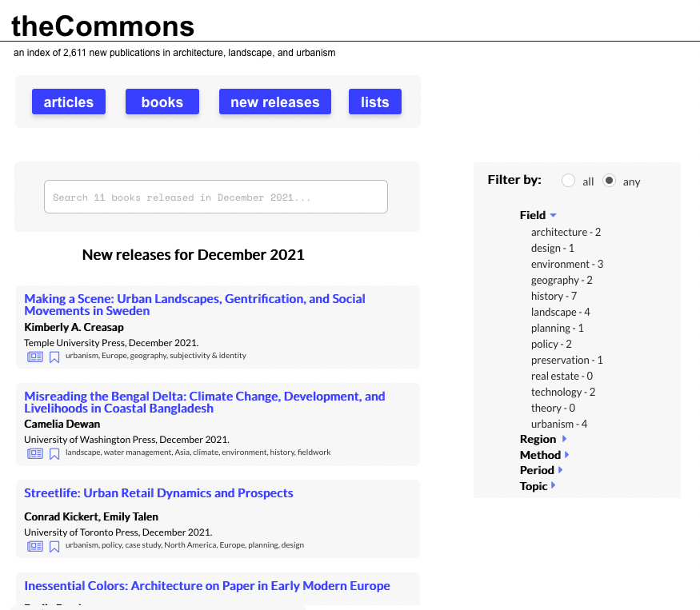The width and height of the screenshot is (700, 610).
Task: Click theCommons site title
Action: click(103, 26)
